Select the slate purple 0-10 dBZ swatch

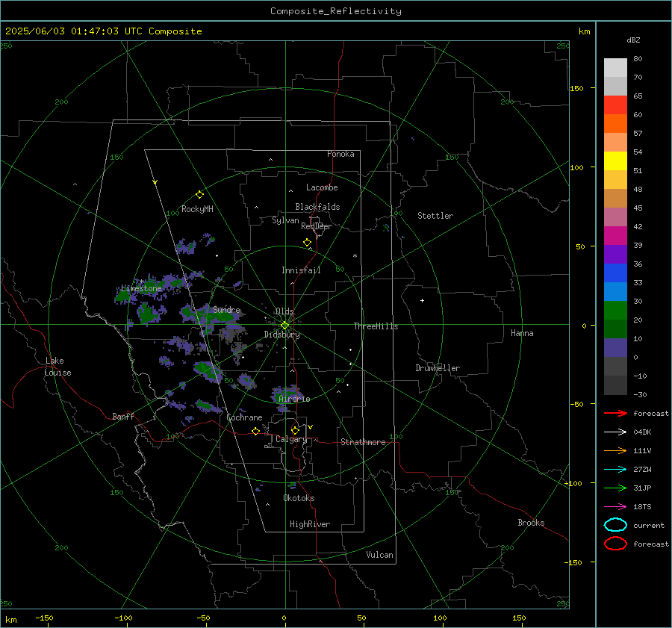coord(615,348)
